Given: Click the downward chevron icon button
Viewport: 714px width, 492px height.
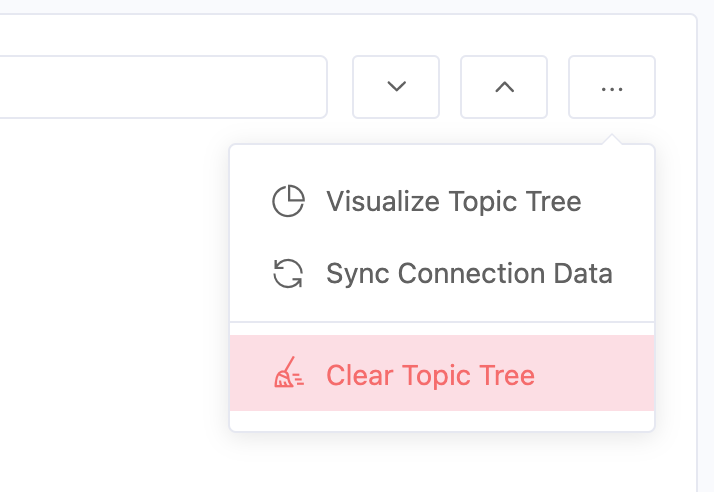Looking at the screenshot, I should click(x=396, y=87).
